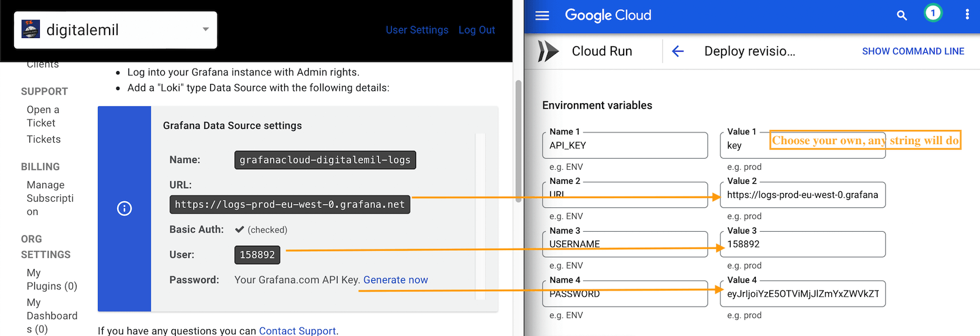Go back using the Deploy revision arrow
The height and width of the screenshot is (336, 980).
(677, 52)
